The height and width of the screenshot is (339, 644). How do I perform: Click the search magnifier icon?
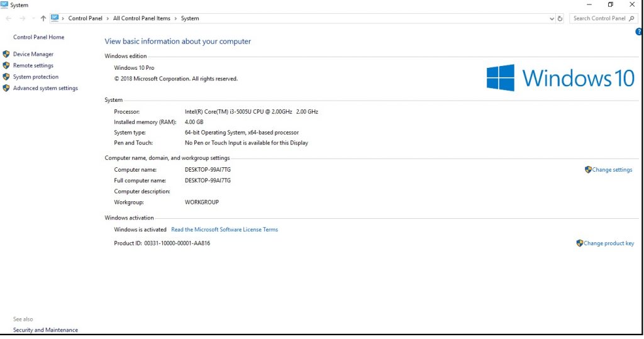pyautogui.click(x=631, y=18)
